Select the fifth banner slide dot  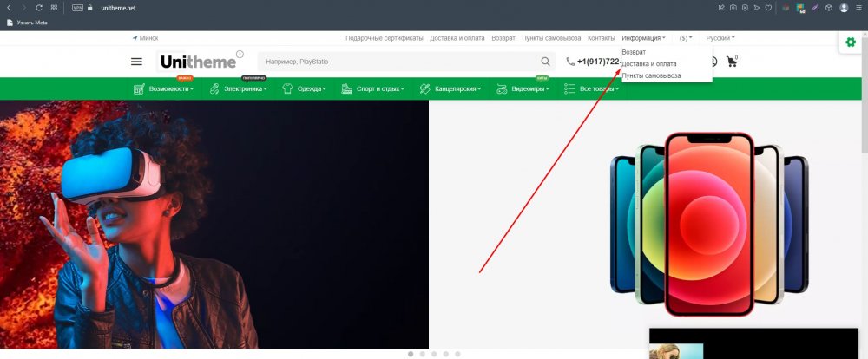[x=457, y=354]
